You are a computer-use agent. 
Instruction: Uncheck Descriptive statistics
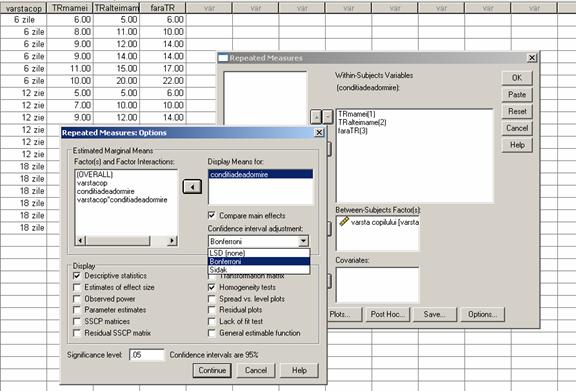[x=77, y=276]
